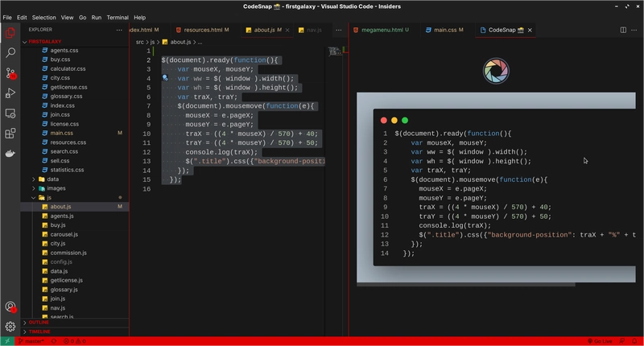Open the Extensions view
The image size is (644, 346).
coord(10,134)
